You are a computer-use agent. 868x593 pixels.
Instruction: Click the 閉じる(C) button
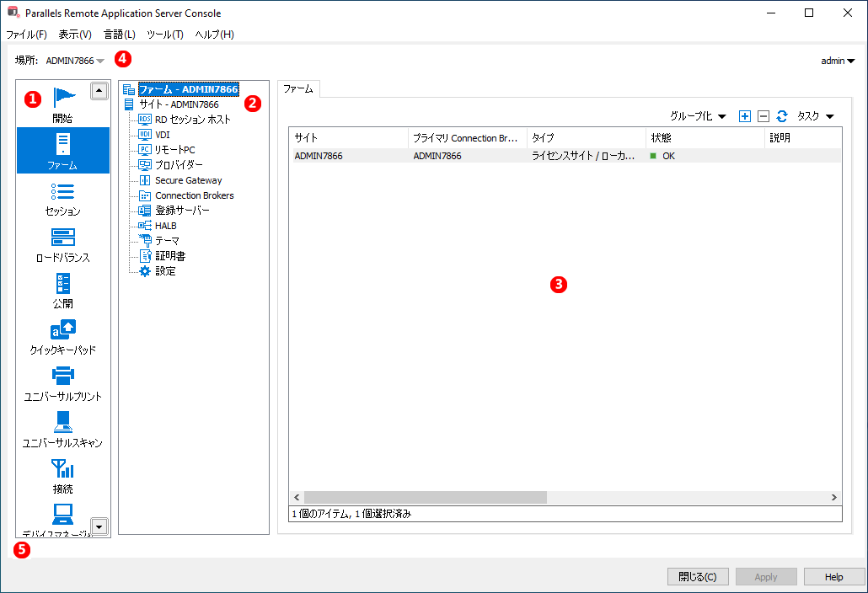pyautogui.click(x=698, y=577)
